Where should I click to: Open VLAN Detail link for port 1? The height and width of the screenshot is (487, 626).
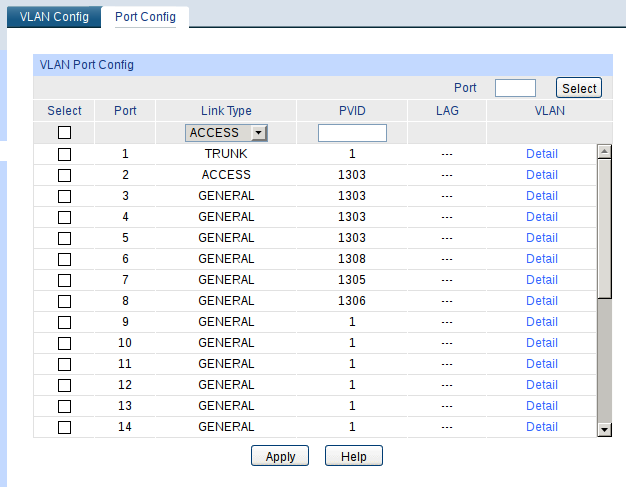click(x=542, y=154)
